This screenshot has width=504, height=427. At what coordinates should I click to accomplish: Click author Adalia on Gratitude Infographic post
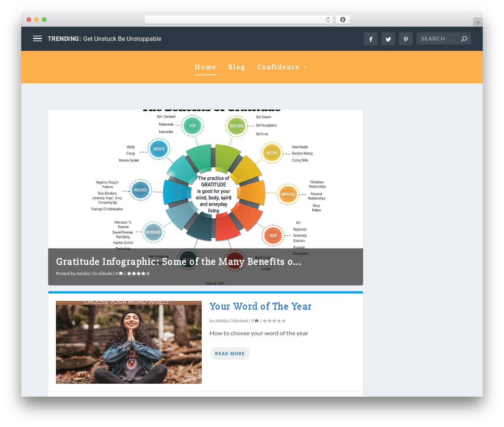[83, 273]
